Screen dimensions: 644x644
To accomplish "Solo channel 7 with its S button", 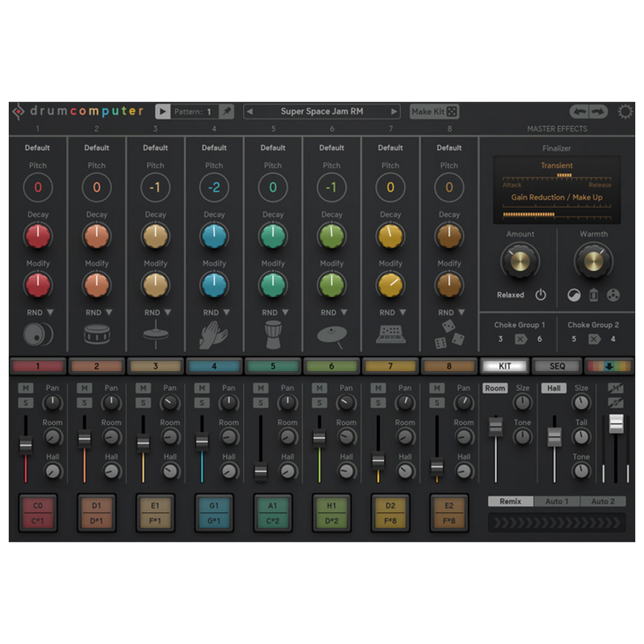I will [x=378, y=403].
